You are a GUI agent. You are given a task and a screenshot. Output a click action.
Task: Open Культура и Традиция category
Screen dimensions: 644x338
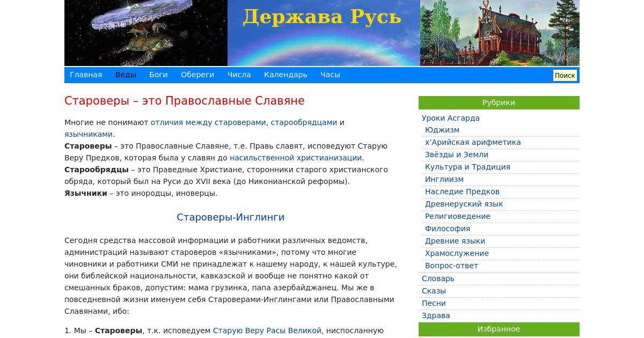pyautogui.click(x=467, y=167)
